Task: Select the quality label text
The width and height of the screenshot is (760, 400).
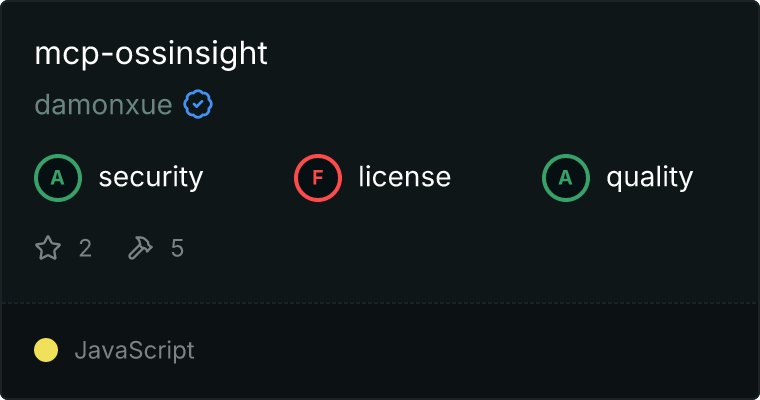Action: click(x=649, y=178)
